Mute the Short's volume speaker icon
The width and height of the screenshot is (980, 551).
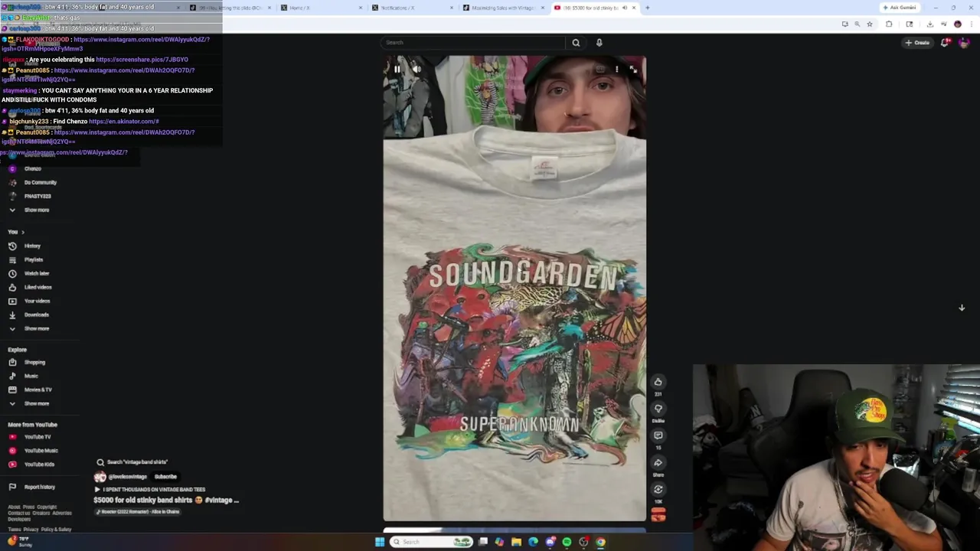(416, 69)
